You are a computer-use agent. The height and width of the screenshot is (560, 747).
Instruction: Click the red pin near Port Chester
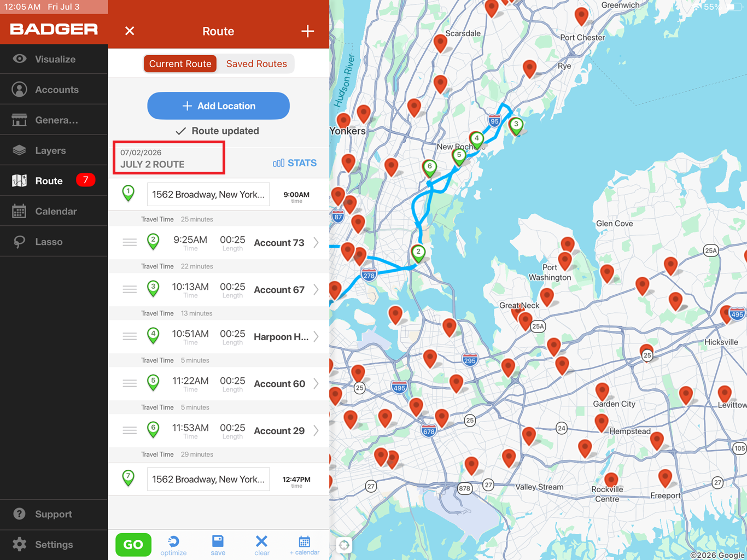[x=581, y=16]
